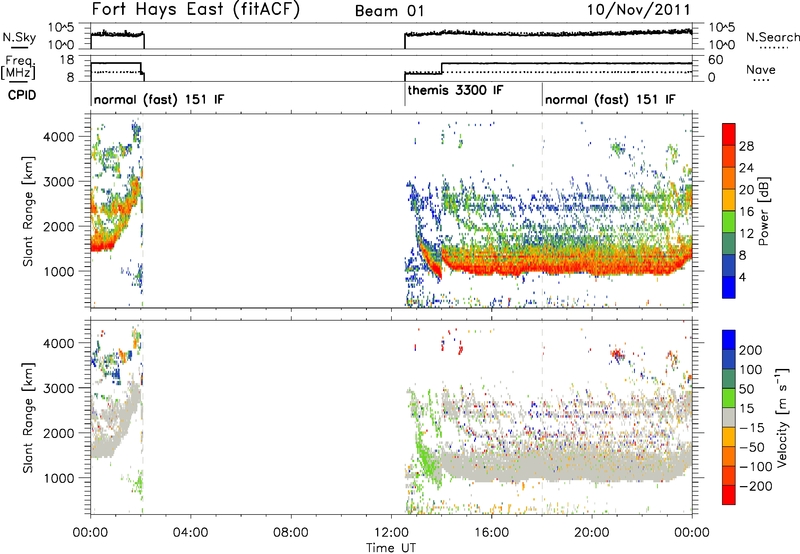
Task: Click the "15" tick on velocity colorbar
Action: tap(746, 408)
